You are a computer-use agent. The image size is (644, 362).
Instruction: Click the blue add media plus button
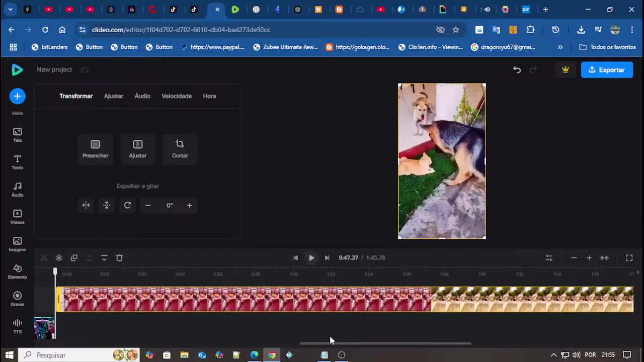coord(17,96)
